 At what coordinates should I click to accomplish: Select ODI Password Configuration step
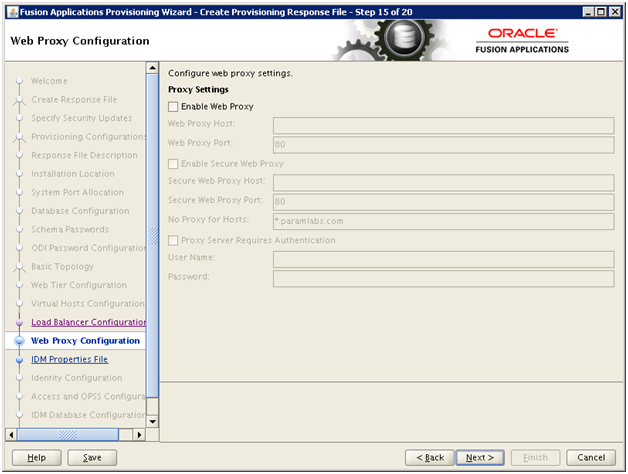[x=89, y=248]
